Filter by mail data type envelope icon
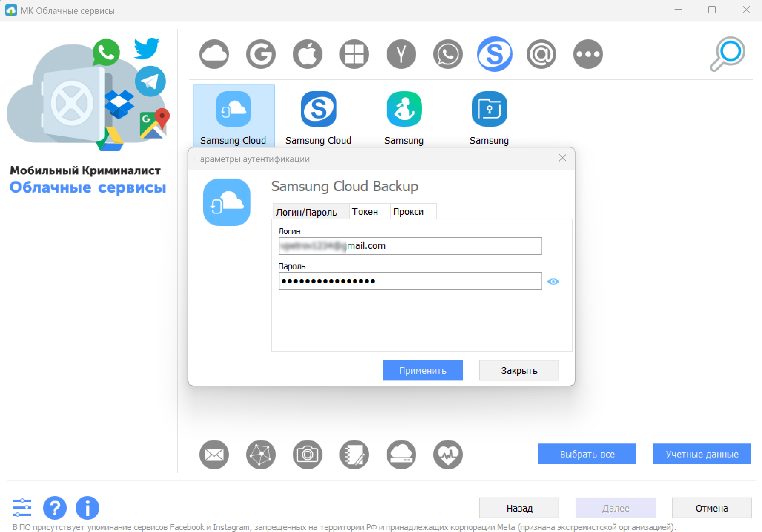The image size is (762, 532). tap(214, 455)
